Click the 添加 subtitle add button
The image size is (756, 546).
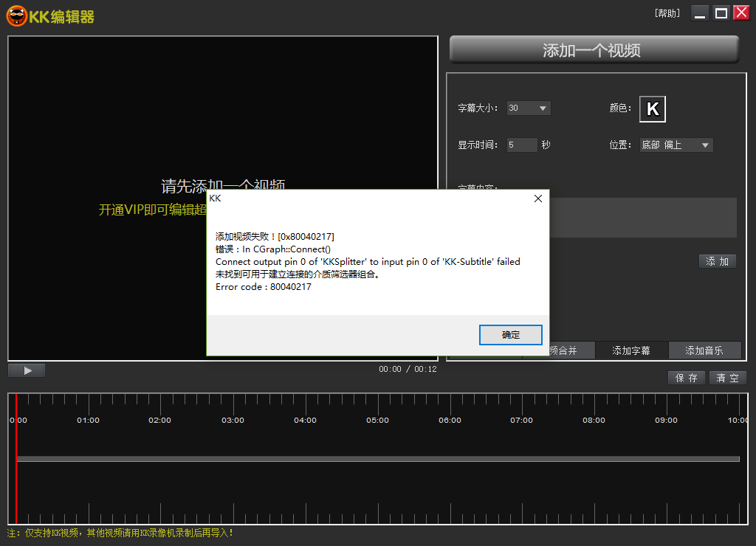pos(717,261)
